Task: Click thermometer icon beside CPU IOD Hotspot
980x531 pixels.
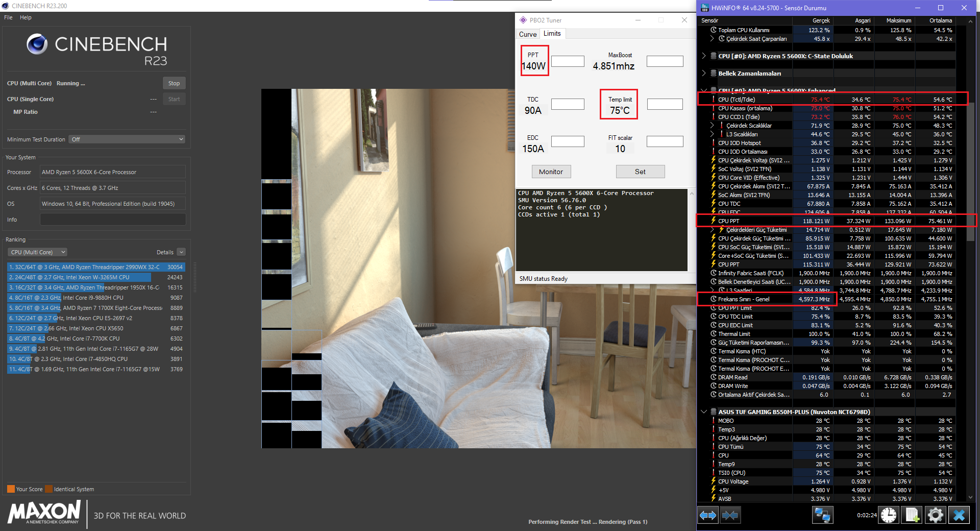Action: [x=714, y=143]
